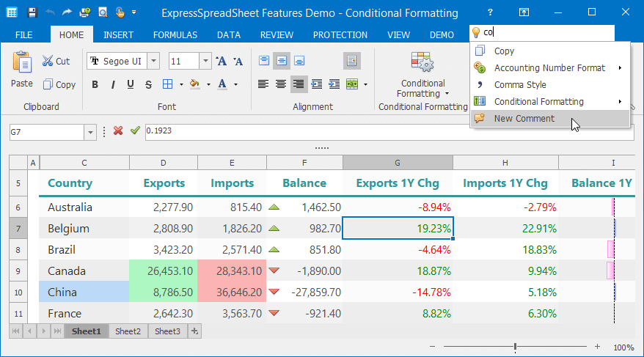Toggle Strikethrough formatting

tap(149, 84)
